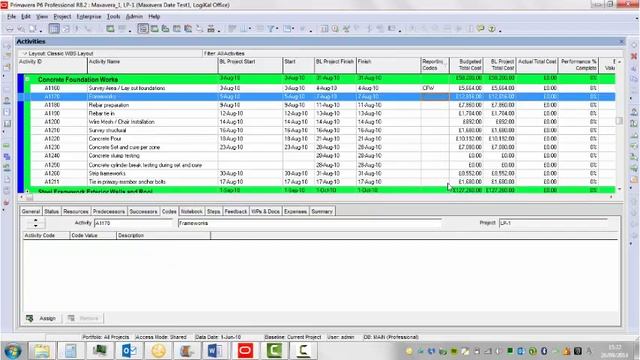
Task: Select the Activity Table layout icon
Action: click(x=54, y=29)
